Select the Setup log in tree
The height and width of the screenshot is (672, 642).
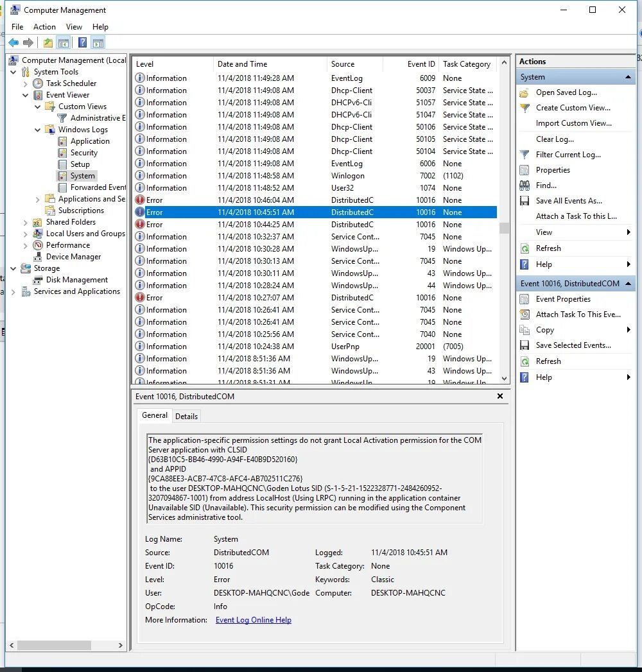click(80, 164)
